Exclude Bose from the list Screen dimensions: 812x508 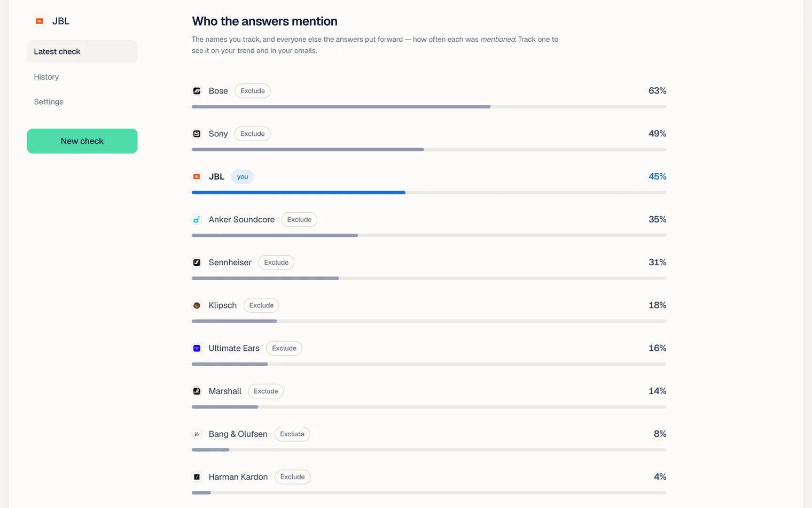click(x=253, y=91)
